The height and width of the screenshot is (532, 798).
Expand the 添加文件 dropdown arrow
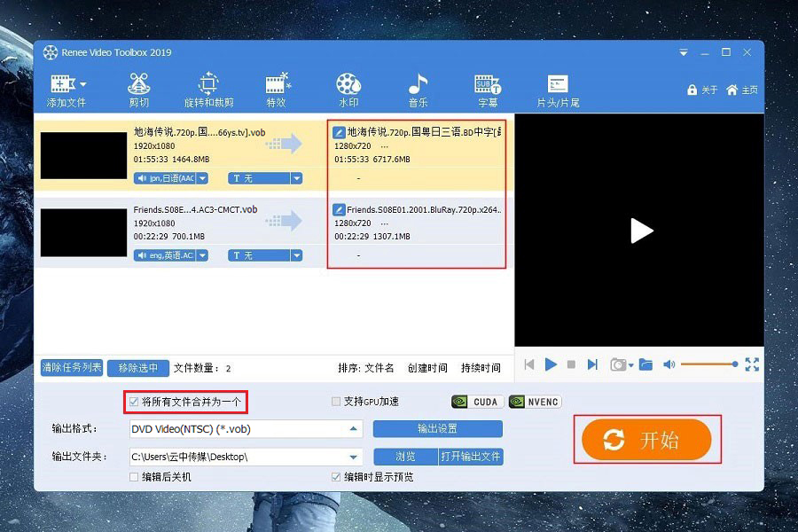point(83,84)
